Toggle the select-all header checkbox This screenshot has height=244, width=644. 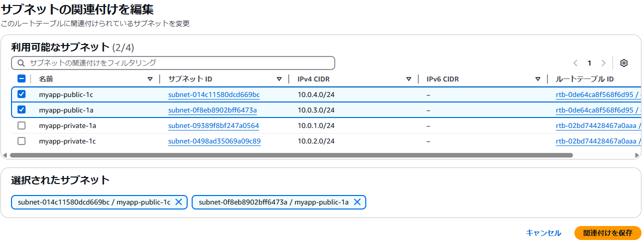pos(22,78)
